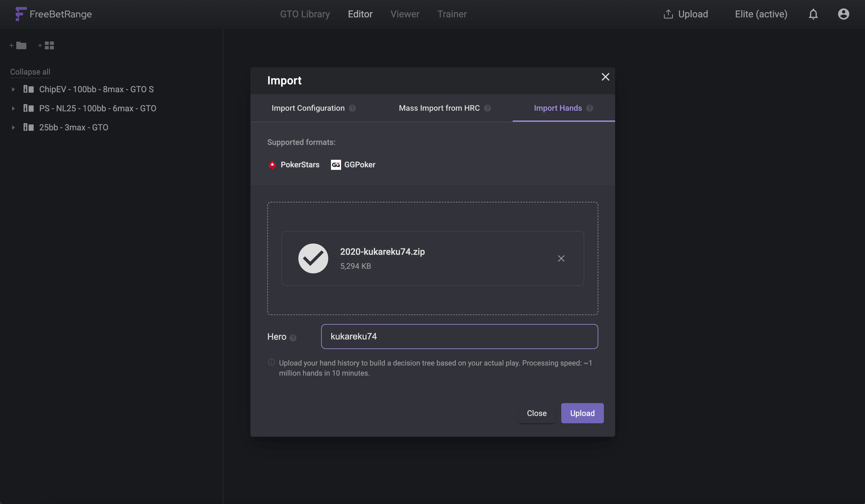865x504 pixels.
Task: Remove the 2020-kukareku74.zip uploaded file
Action: [x=561, y=258]
